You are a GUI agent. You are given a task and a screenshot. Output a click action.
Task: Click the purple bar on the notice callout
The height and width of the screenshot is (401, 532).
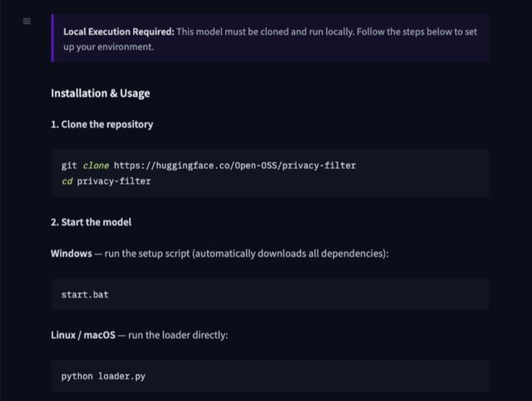tap(52, 38)
